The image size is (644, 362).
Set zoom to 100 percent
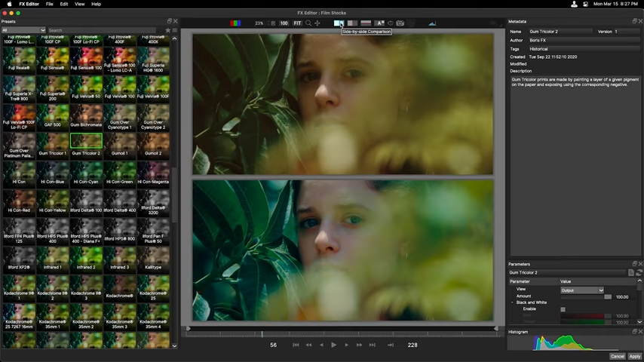coord(284,23)
